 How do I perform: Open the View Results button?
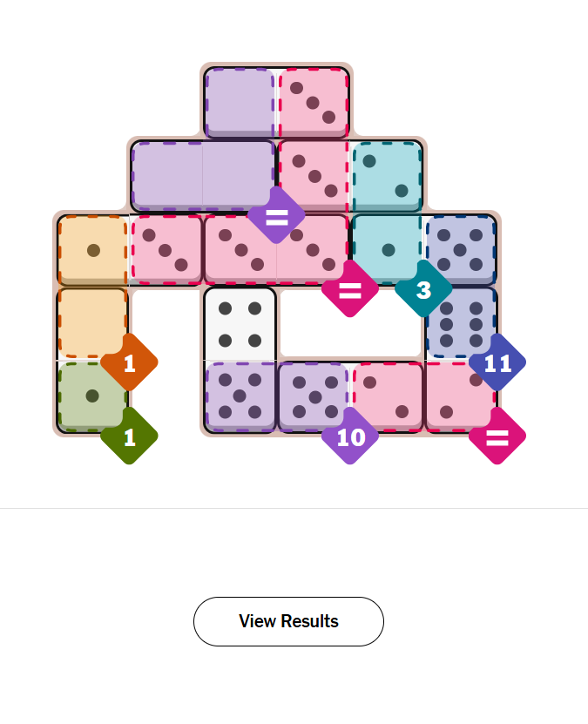(x=288, y=621)
